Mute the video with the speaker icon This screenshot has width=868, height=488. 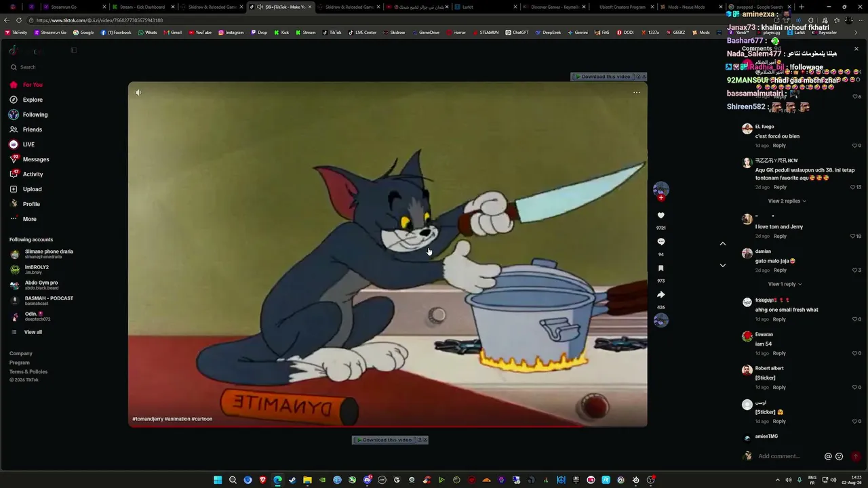pos(138,92)
